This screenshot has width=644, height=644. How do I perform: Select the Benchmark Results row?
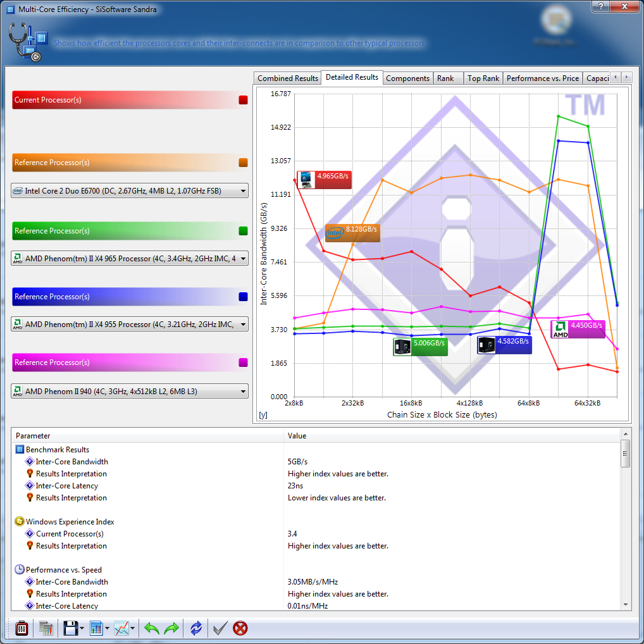[316, 449]
